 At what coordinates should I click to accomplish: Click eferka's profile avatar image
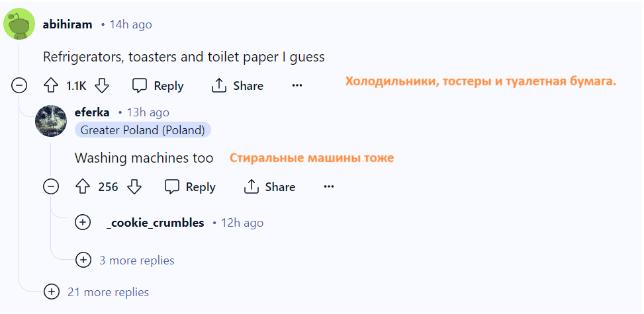[51, 121]
